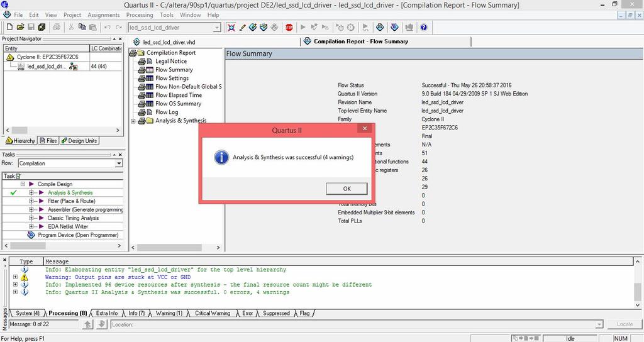This screenshot has width=644, height=342.
Task: Open the Window menu
Action: pyautogui.click(x=190, y=15)
